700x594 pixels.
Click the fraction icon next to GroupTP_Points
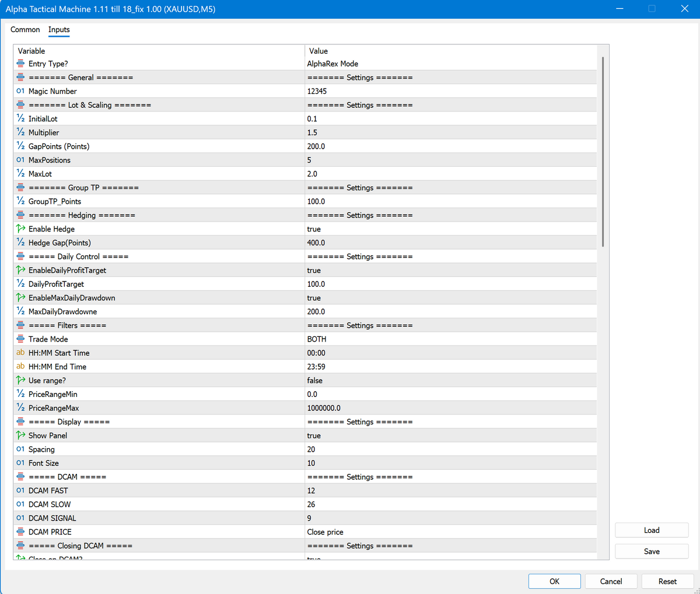click(x=20, y=201)
